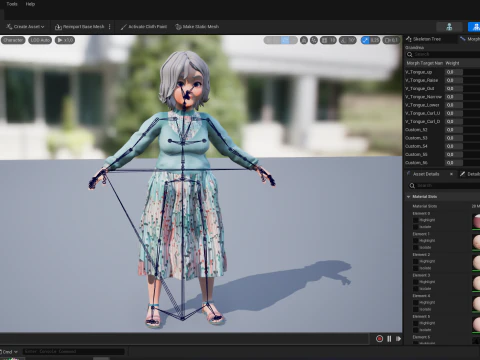Click weight value of V_Tongue_up
This screenshot has height=360, width=480.
click(x=454, y=72)
